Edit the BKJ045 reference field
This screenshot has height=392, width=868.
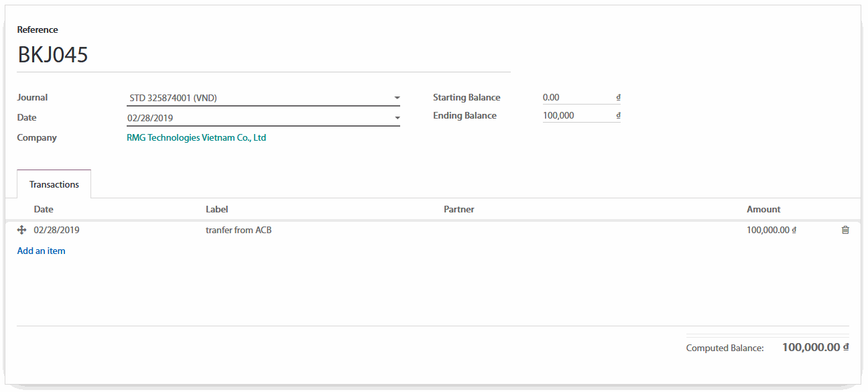coord(263,55)
